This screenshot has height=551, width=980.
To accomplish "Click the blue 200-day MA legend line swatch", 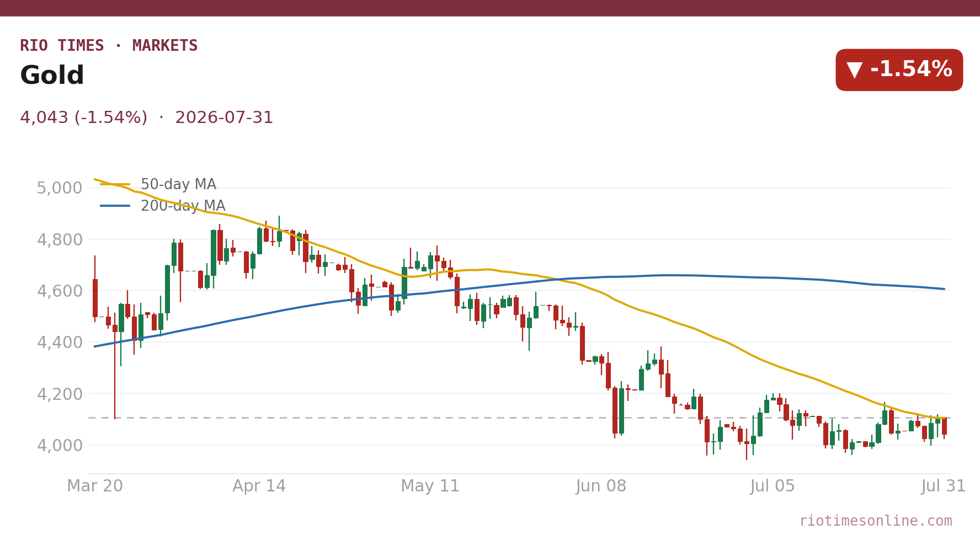I will coord(115,206).
